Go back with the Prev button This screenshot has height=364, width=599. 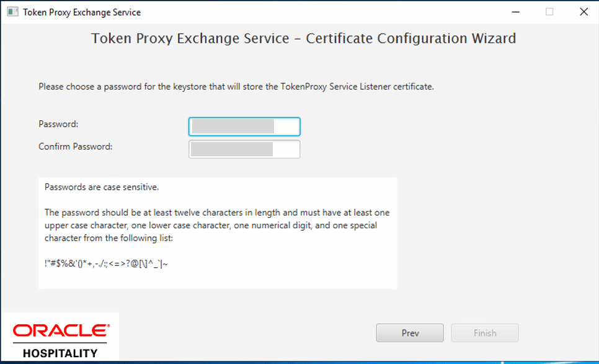tap(410, 333)
